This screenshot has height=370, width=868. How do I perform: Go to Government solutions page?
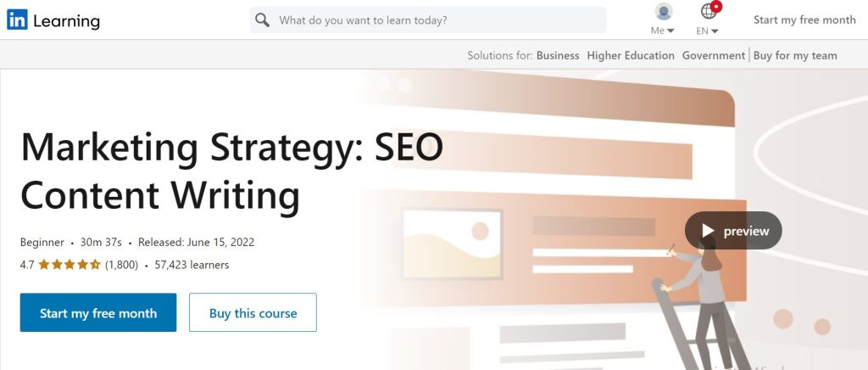click(x=714, y=55)
